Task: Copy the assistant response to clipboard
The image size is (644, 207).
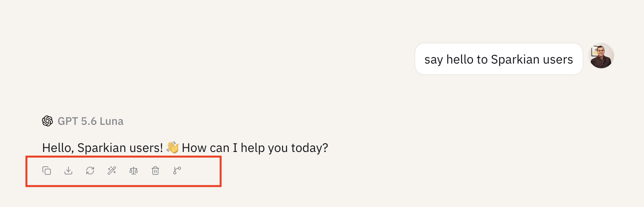Action: click(47, 171)
